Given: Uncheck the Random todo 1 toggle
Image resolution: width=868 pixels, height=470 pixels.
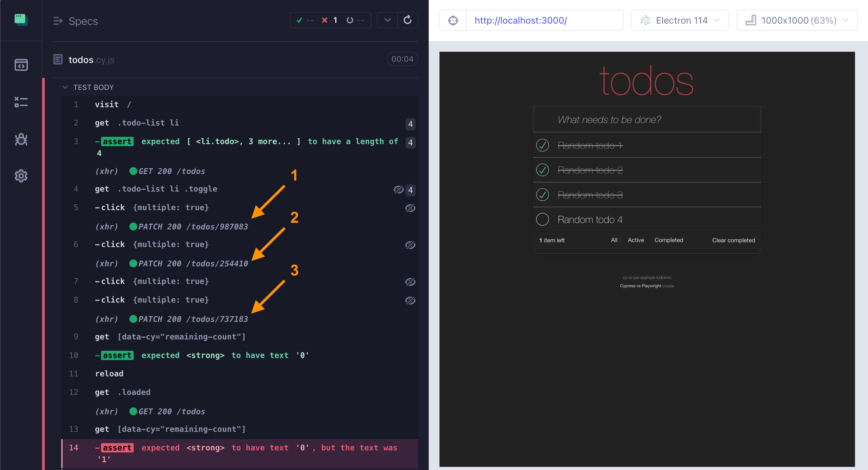Looking at the screenshot, I should point(542,145).
